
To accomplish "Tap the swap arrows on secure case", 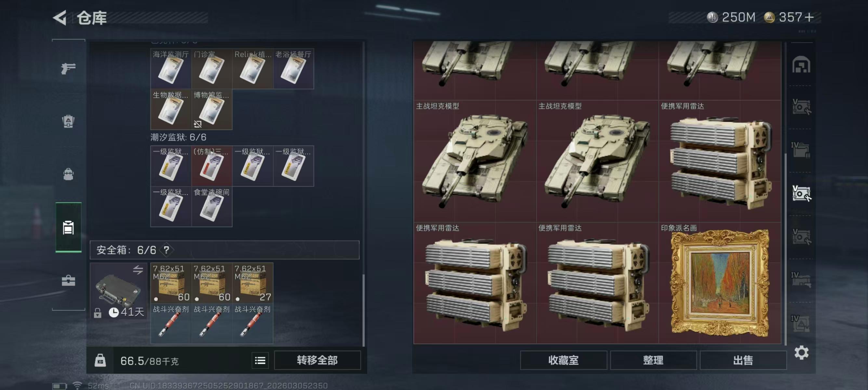I will click(138, 270).
